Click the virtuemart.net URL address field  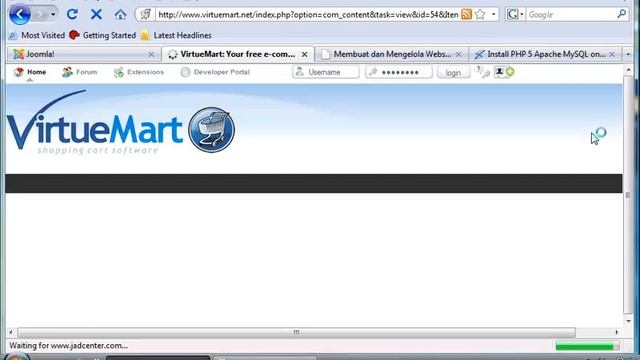click(x=308, y=15)
